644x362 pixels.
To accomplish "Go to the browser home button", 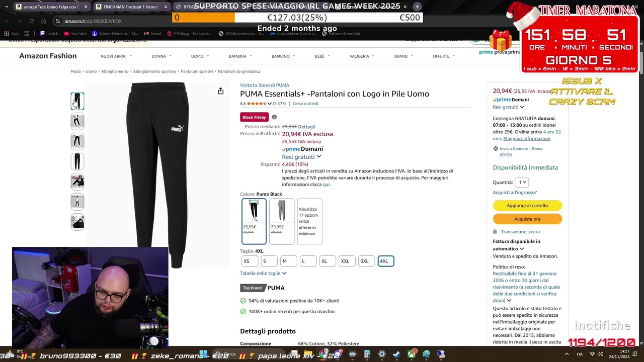I will (44, 21).
